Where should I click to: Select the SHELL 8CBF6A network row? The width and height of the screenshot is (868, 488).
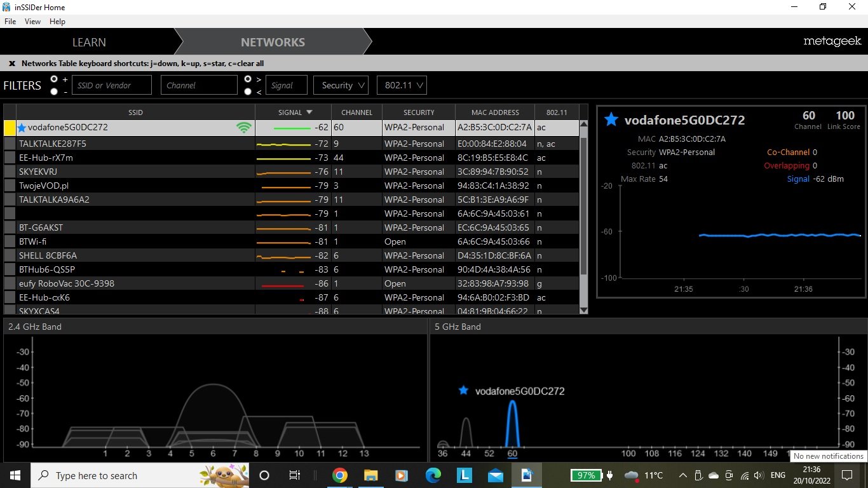[292, 255]
